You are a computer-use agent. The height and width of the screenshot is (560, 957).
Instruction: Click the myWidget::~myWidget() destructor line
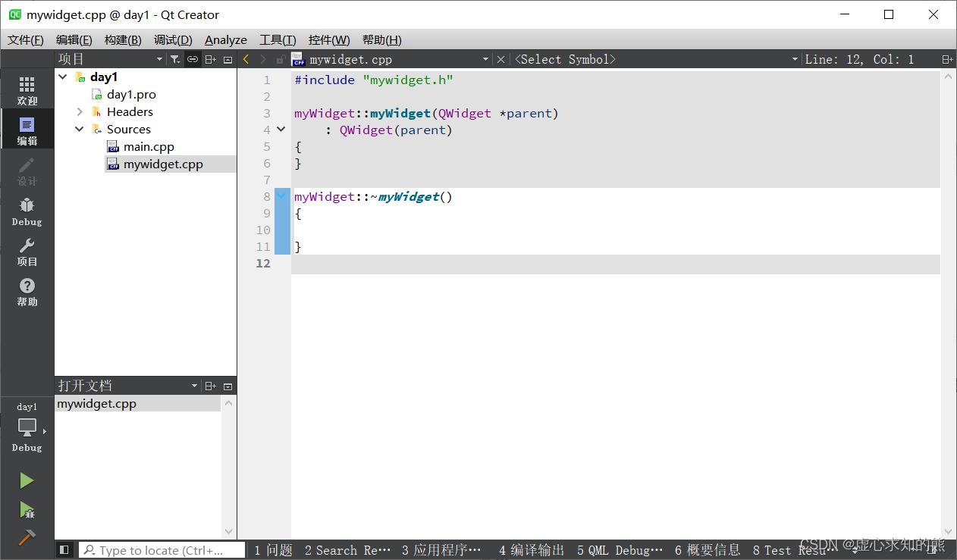point(373,196)
